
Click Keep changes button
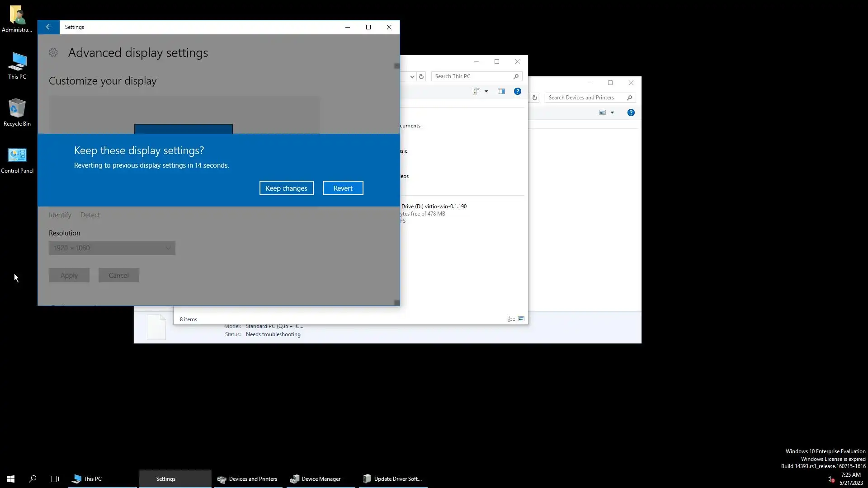[286, 188]
